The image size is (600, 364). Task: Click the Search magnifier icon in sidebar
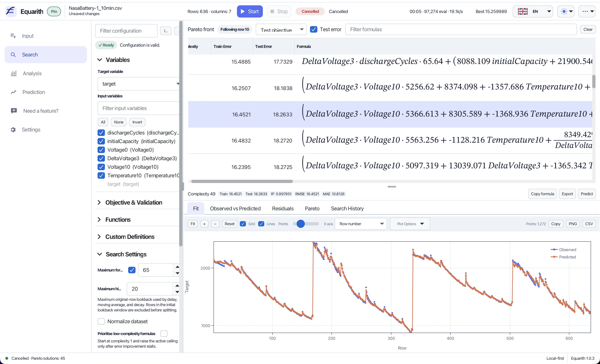point(13,54)
